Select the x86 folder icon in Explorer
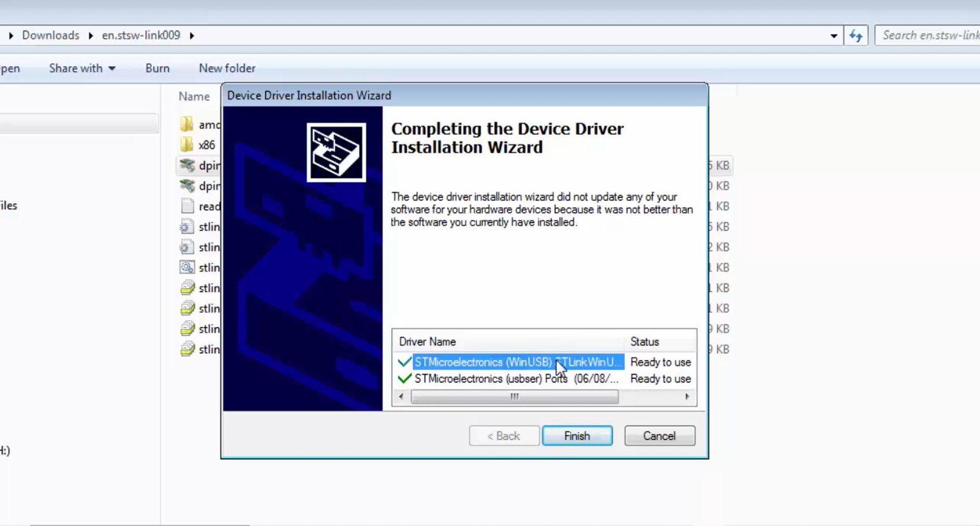 [187, 145]
